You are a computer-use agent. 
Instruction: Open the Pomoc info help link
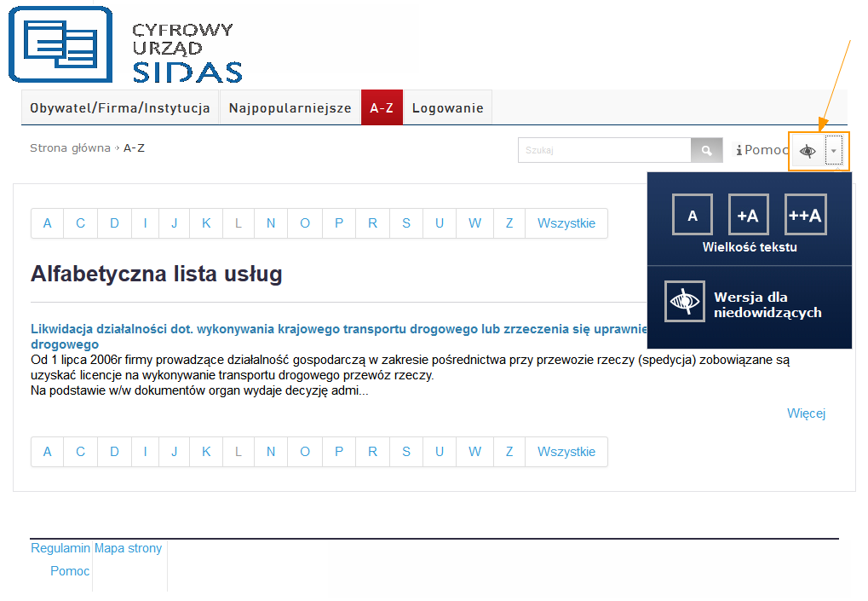click(x=762, y=150)
